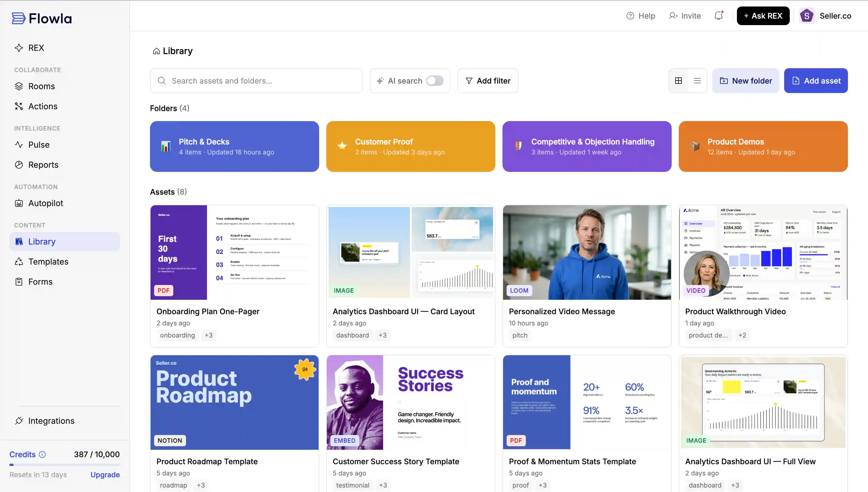Open the Help menu item
This screenshot has width=868, height=492.
pos(640,16)
